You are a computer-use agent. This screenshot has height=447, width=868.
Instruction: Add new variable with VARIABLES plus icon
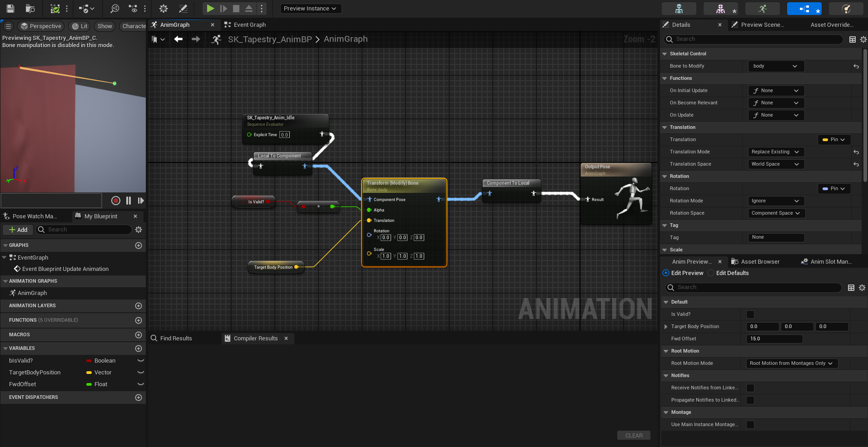pos(139,349)
